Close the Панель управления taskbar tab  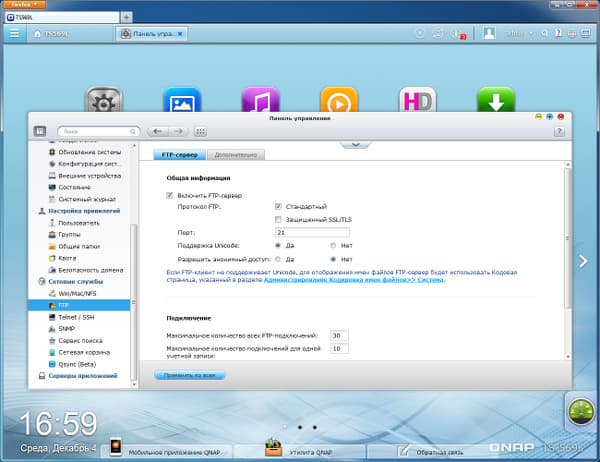click(x=180, y=34)
